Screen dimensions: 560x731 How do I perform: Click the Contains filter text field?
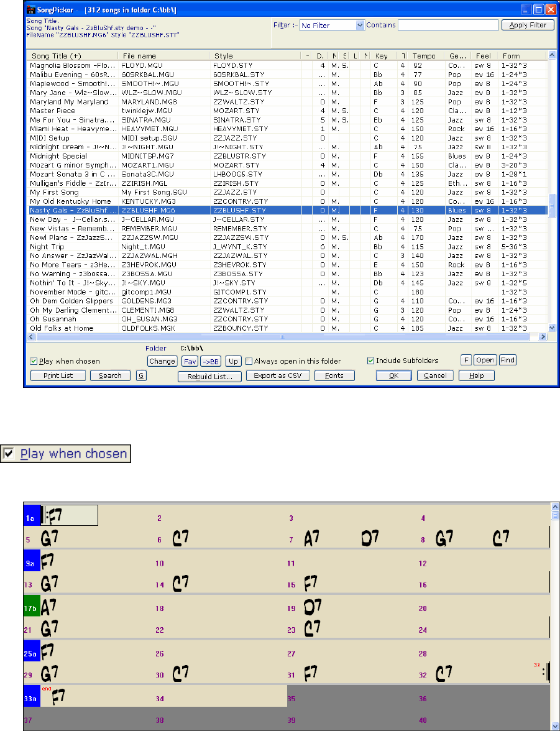click(x=448, y=25)
